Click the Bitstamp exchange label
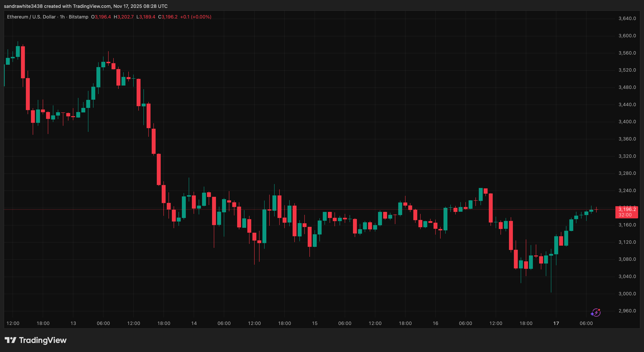The width and height of the screenshot is (644, 352). (x=79, y=17)
